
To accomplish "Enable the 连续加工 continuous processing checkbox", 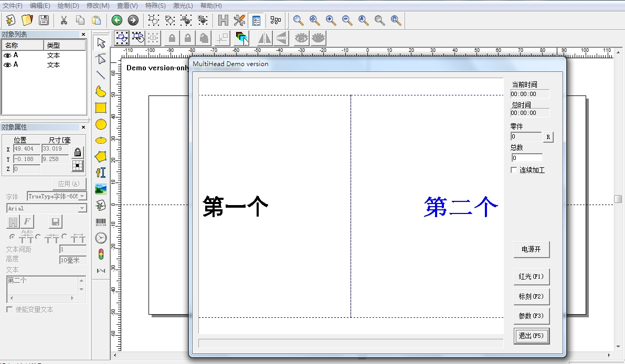I will (514, 170).
